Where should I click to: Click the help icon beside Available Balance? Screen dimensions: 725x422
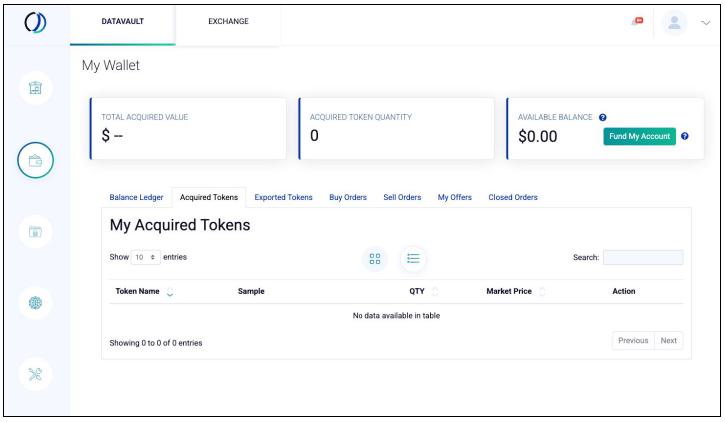(x=603, y=117)
